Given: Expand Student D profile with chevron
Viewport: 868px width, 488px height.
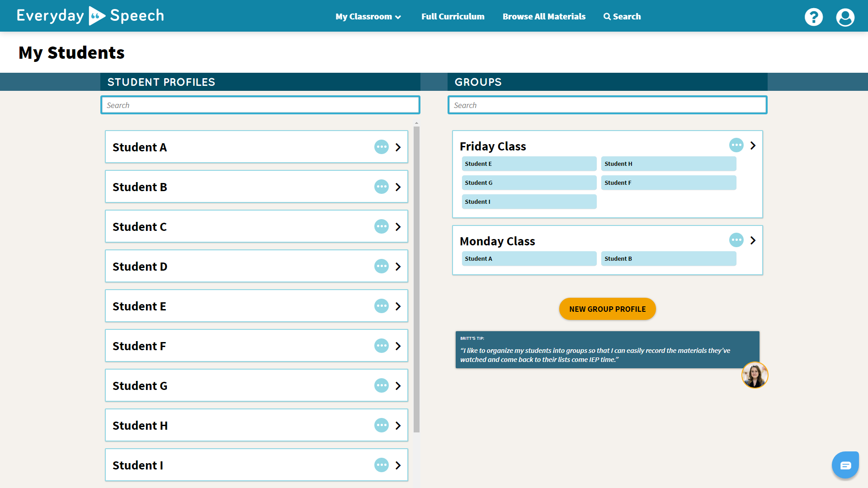Looking at the screenshot, I should 398,267.
